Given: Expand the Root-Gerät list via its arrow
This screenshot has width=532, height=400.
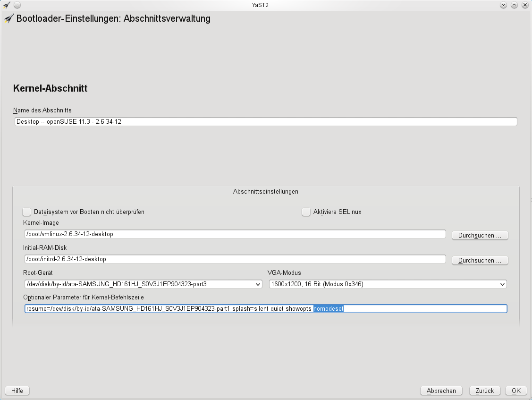Looking at the screenshot, I should (x=258, y=284).
